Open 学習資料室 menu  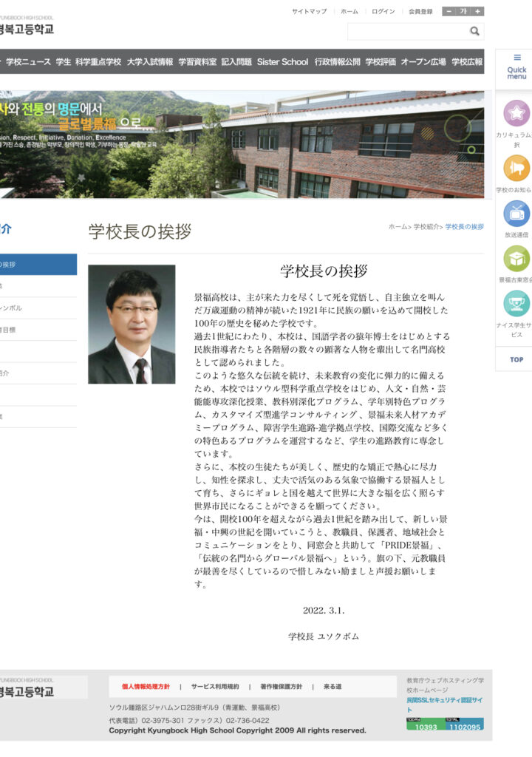[197, 62]
